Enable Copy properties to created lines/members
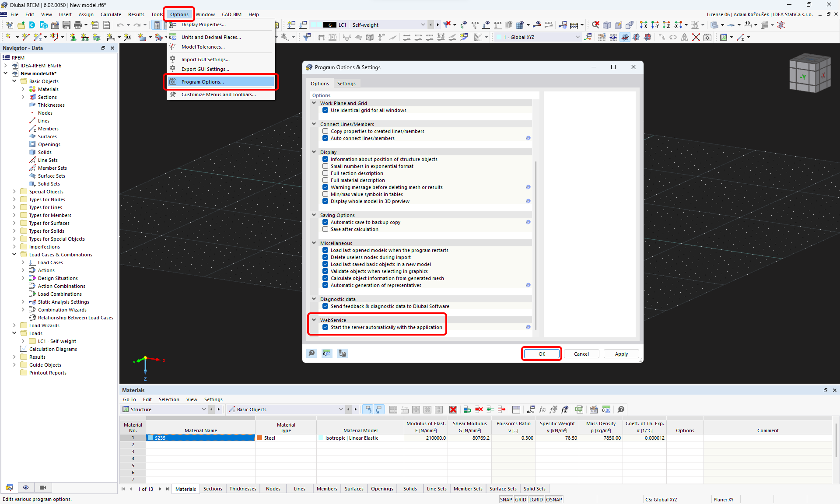The image size is (840, 504). [x=325, y=131]
